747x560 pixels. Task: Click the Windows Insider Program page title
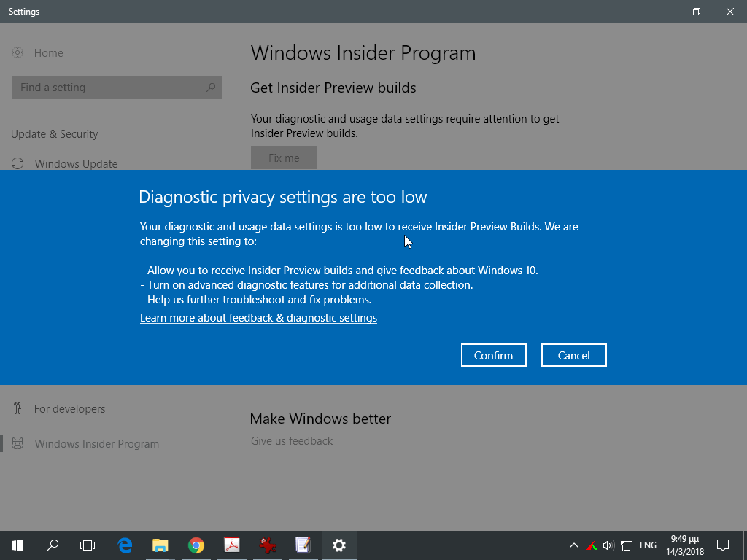tap(363, 52)
